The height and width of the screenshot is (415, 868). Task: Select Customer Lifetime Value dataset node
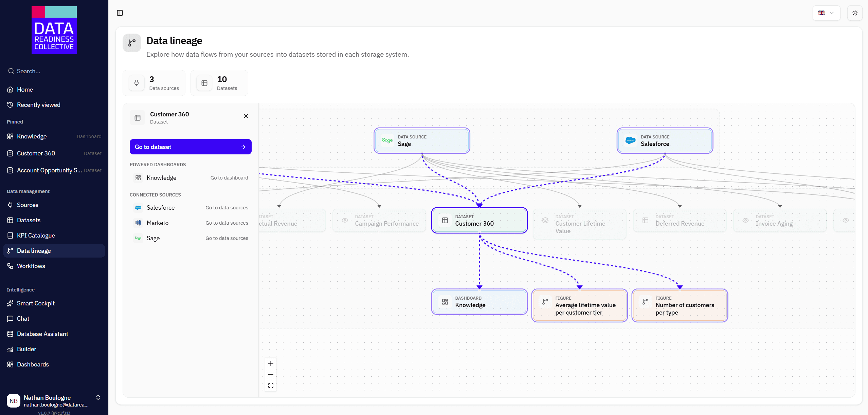point(579,224)
